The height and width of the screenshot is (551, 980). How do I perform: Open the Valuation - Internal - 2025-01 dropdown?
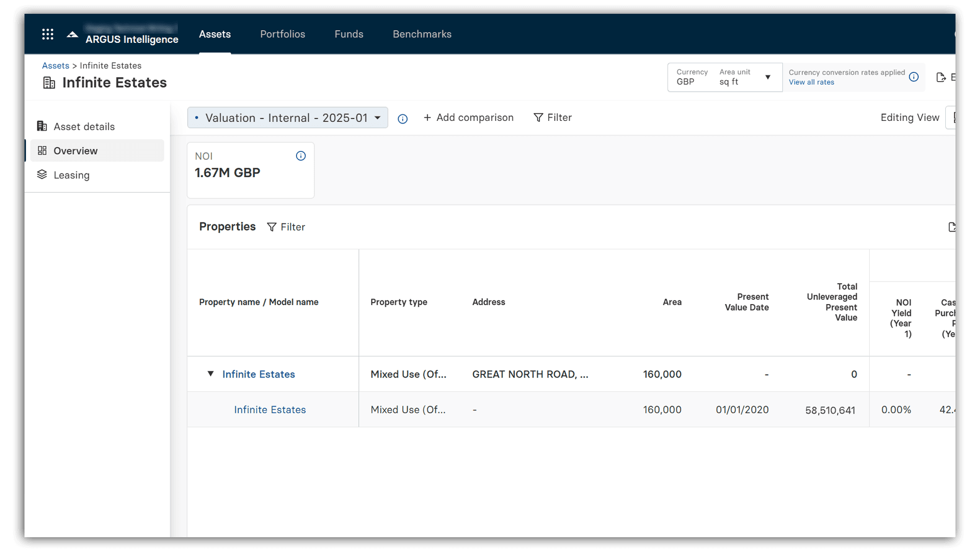click(287, 117)
